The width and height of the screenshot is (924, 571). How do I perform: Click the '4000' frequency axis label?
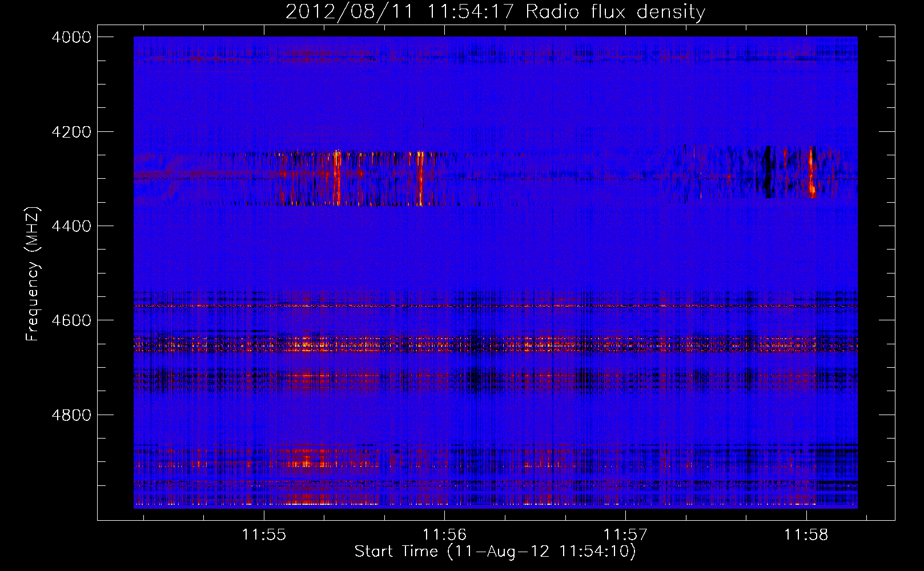(71, 37)
